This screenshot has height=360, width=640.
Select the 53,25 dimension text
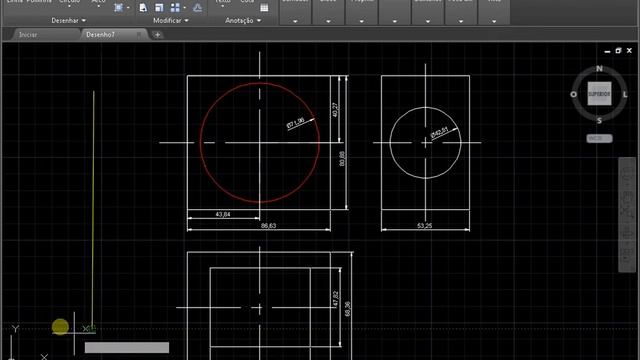click(424, 225)
